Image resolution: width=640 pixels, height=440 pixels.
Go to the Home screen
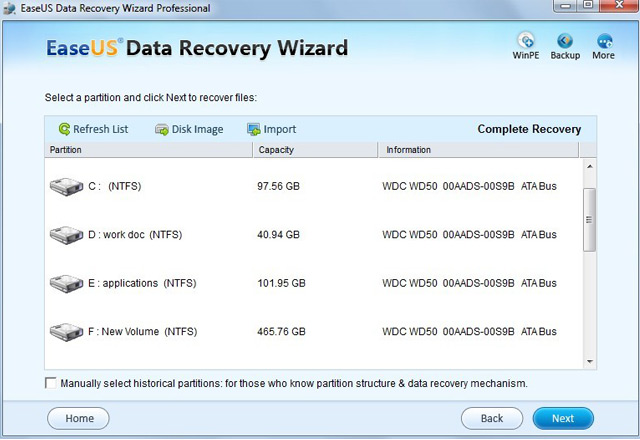click(78, 418)
